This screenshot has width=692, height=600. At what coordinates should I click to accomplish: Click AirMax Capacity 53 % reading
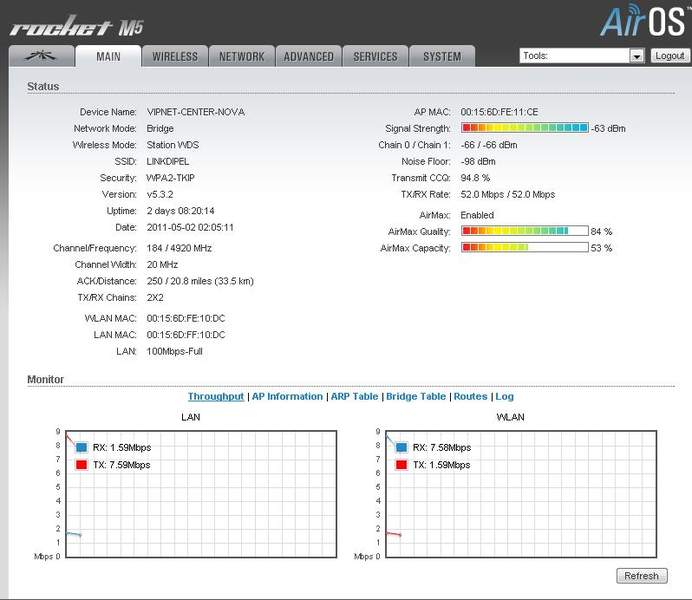click(602, 248)
